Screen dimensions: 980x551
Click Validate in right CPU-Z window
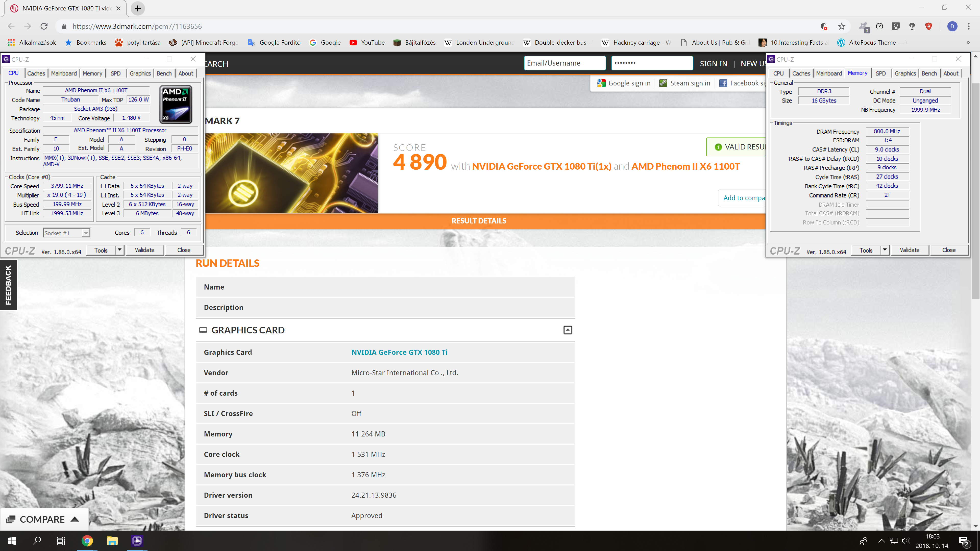pos(910,250)
